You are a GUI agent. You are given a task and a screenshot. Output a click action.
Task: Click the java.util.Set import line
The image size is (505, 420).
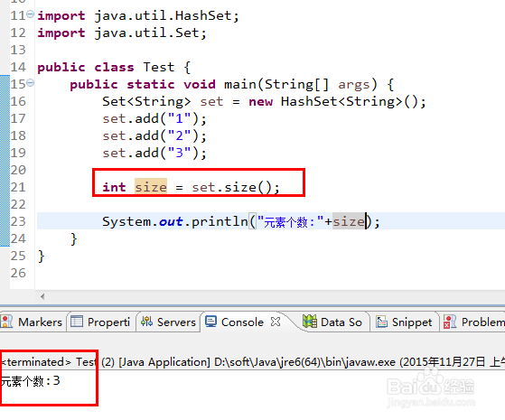point(122,33)
